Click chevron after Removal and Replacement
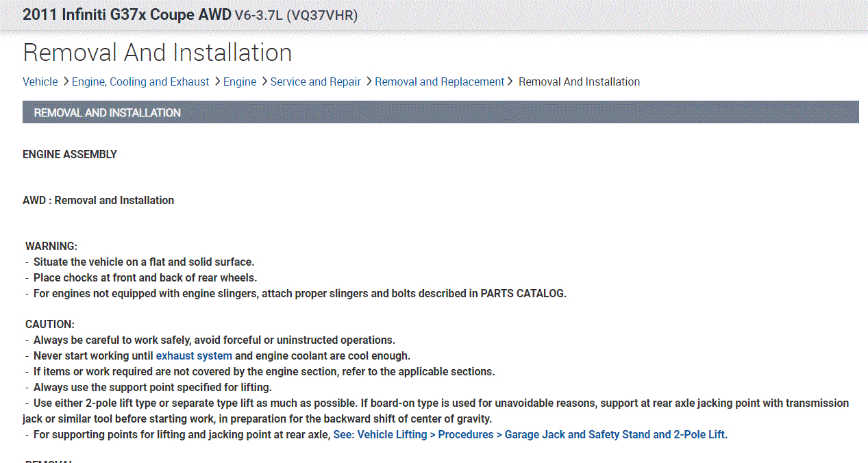 [x=510, y=82]
